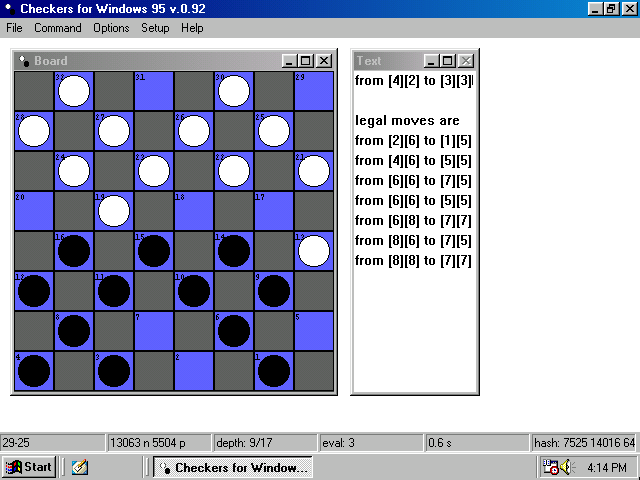The height and width of the screenshot is (480, 640).
Task: Pick the black piece on square 16
Action: click(x=74, y=251)
